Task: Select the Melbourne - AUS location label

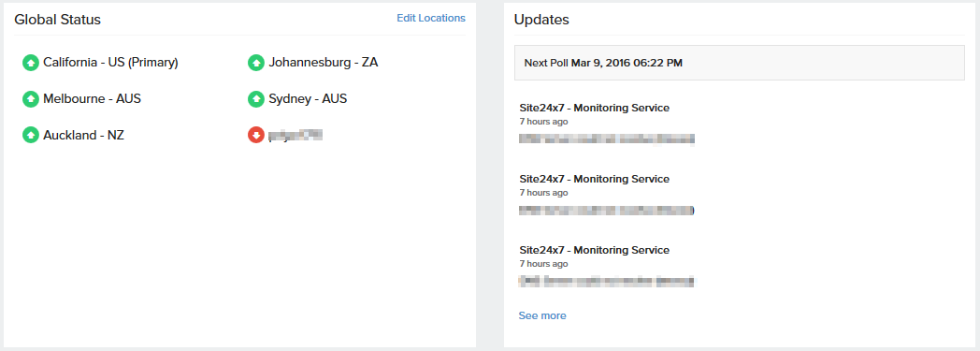Action: point(92,99)
